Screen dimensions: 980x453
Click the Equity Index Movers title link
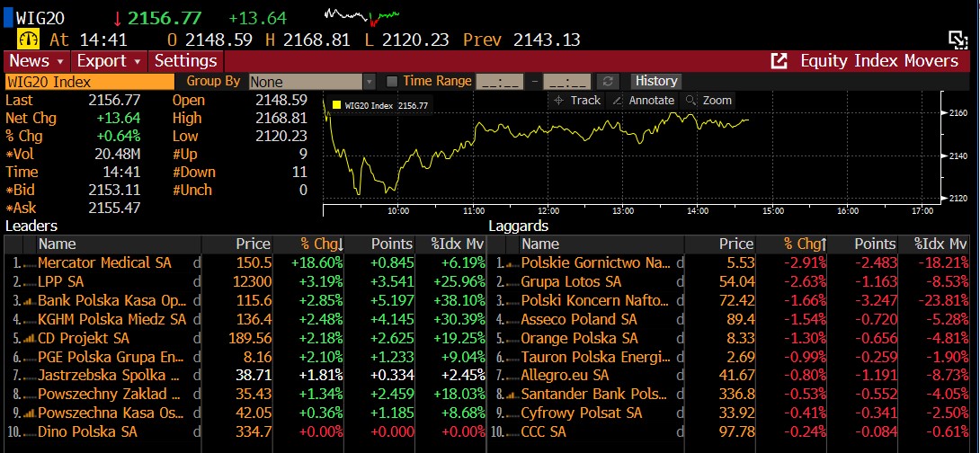tap(879, 60)
